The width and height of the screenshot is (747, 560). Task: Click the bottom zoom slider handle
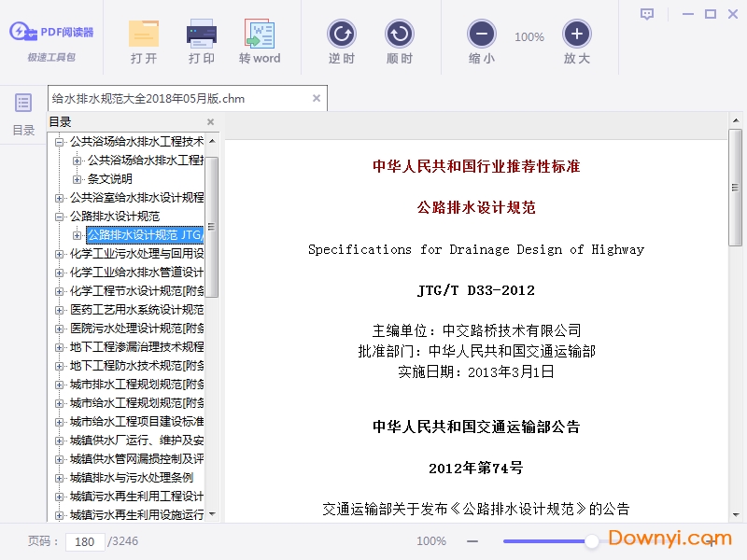coord(592,541)
